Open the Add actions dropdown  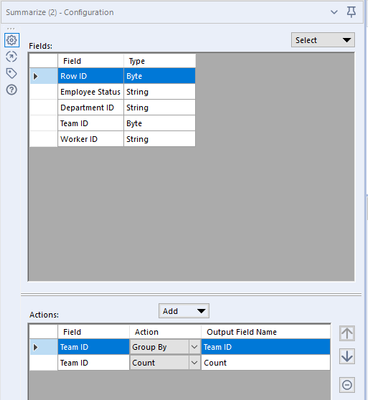(x=184, y=311)
